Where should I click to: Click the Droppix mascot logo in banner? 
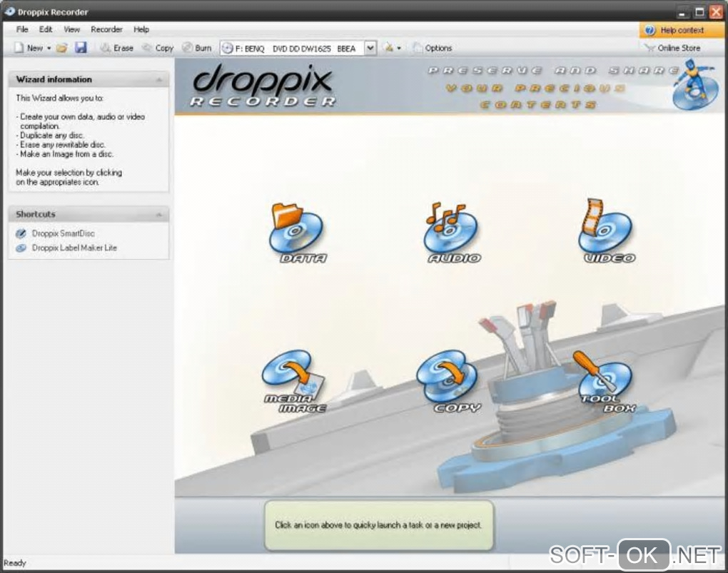coord(694,86)
